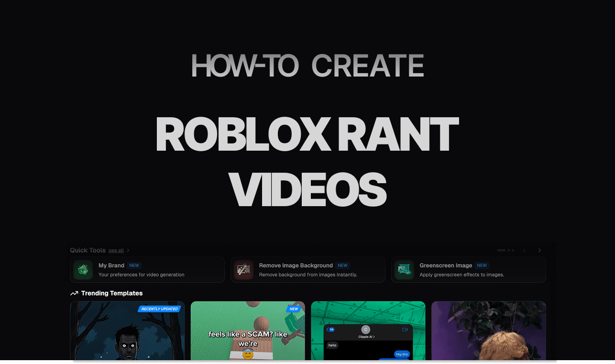Screen dimensions: 615x364
Task: Click the carousel pagination dots indicator
Action: coord(506,250)
